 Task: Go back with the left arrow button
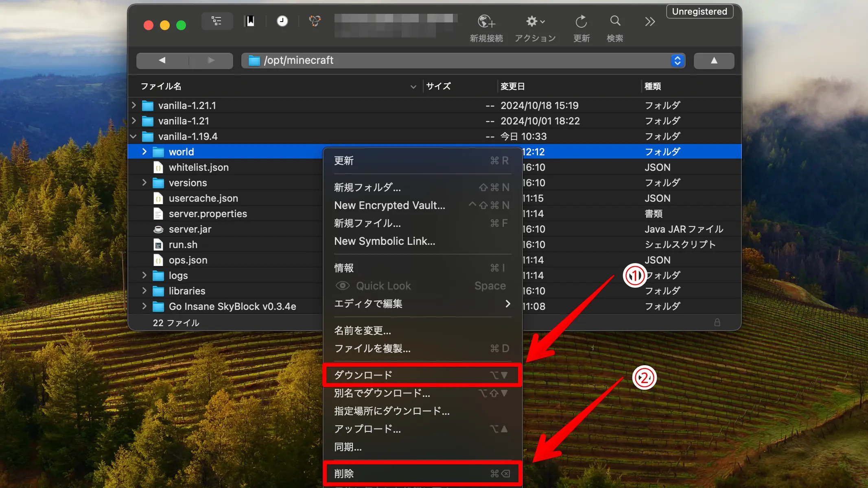click(x=162, y=61)
